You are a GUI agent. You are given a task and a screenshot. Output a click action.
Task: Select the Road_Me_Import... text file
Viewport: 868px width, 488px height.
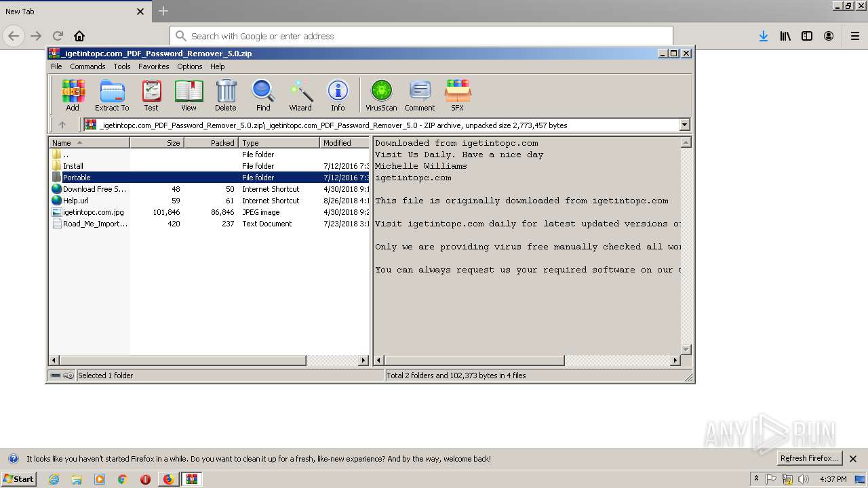(209, 223)
